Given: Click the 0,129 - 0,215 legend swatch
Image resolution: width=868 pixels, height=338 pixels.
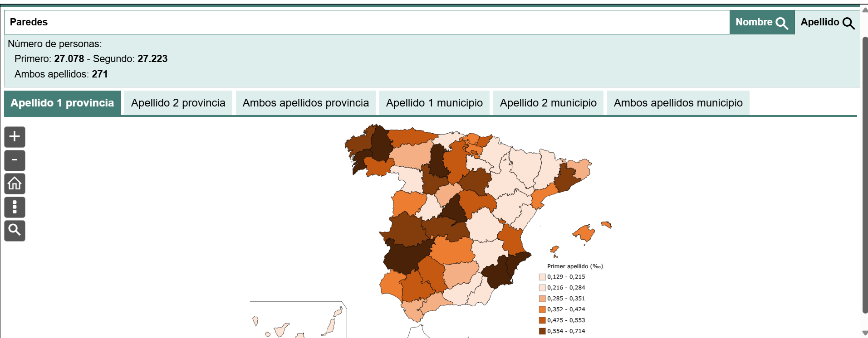Looking at the screenshot, I should pos(542,277).
